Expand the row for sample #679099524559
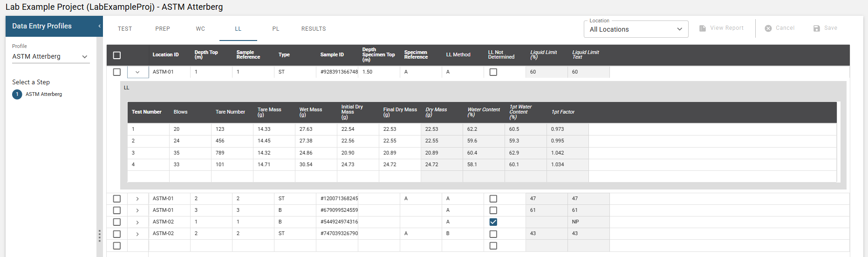The image size is (868, 257). 137,210
